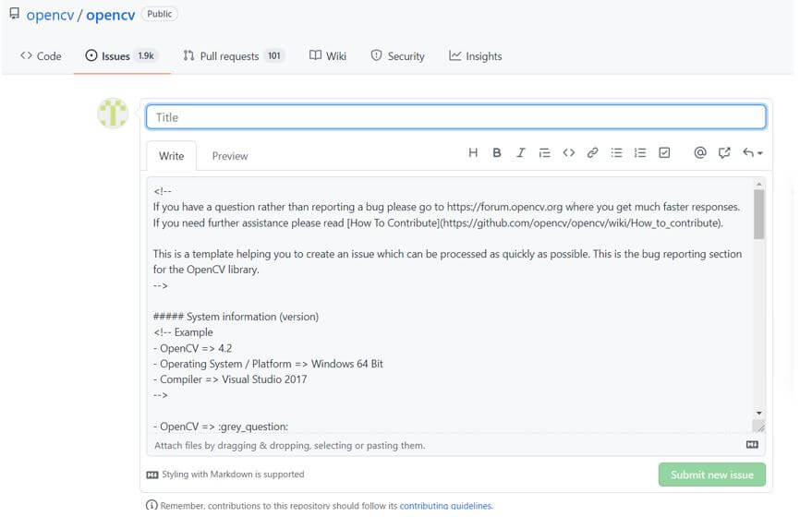Click Submit new issue button

pyautogui.click(x=712, y=475)
